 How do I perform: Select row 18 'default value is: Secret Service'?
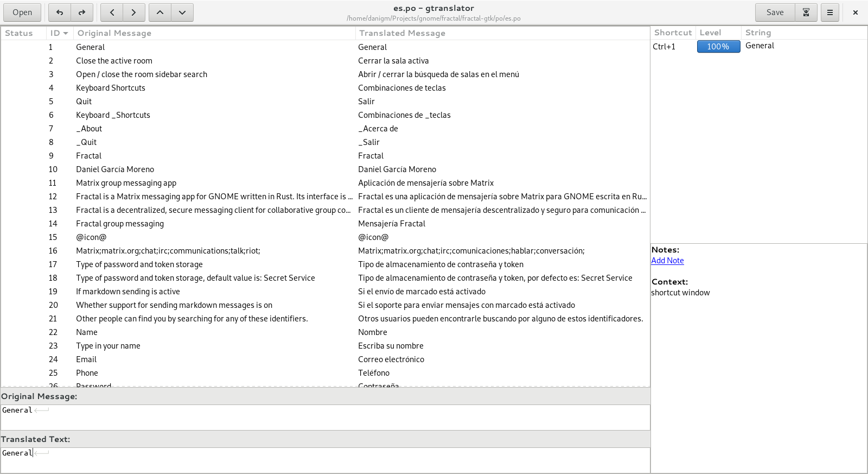coord(325,278)
